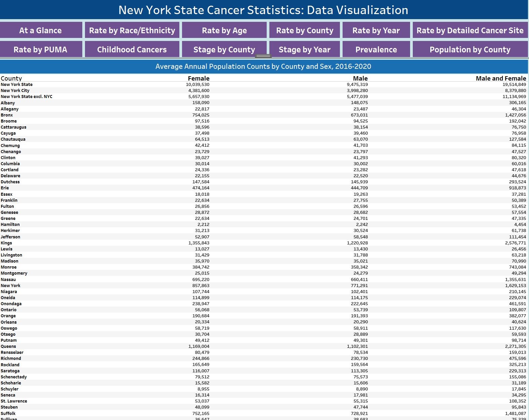Switch to Rate by Race/Ethnicity tab
Viewport: 529px width, 420px height.
(132, 30)
